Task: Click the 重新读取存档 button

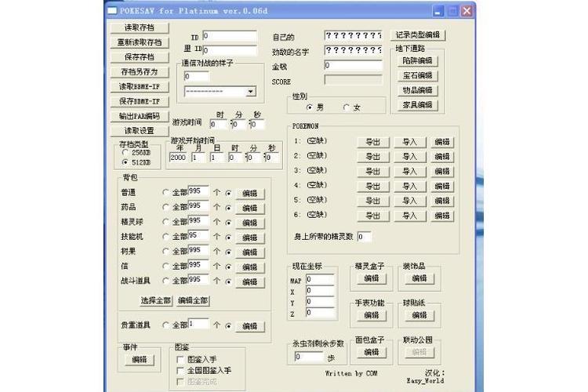Action: [x=140, y=42]
